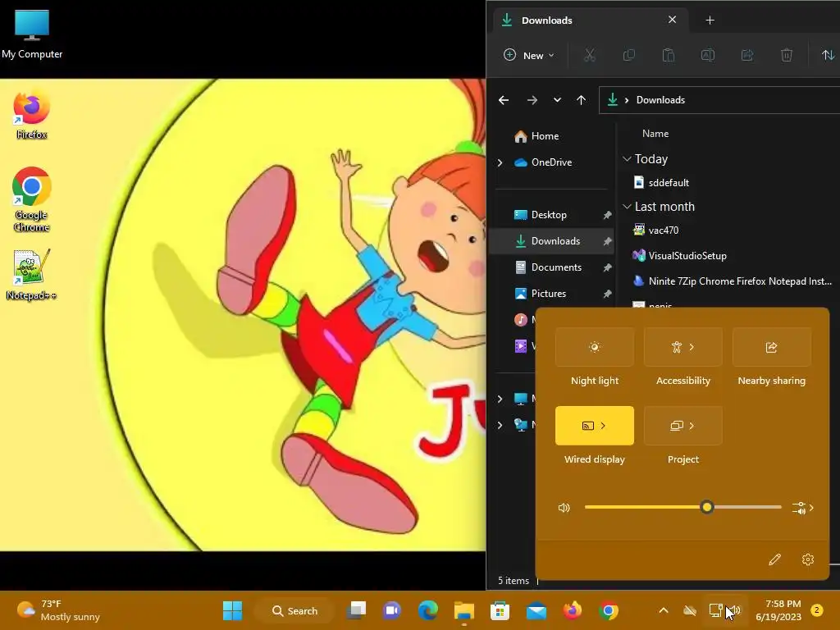
Task: Open all settings gear icon
Action: pos(808,559)
